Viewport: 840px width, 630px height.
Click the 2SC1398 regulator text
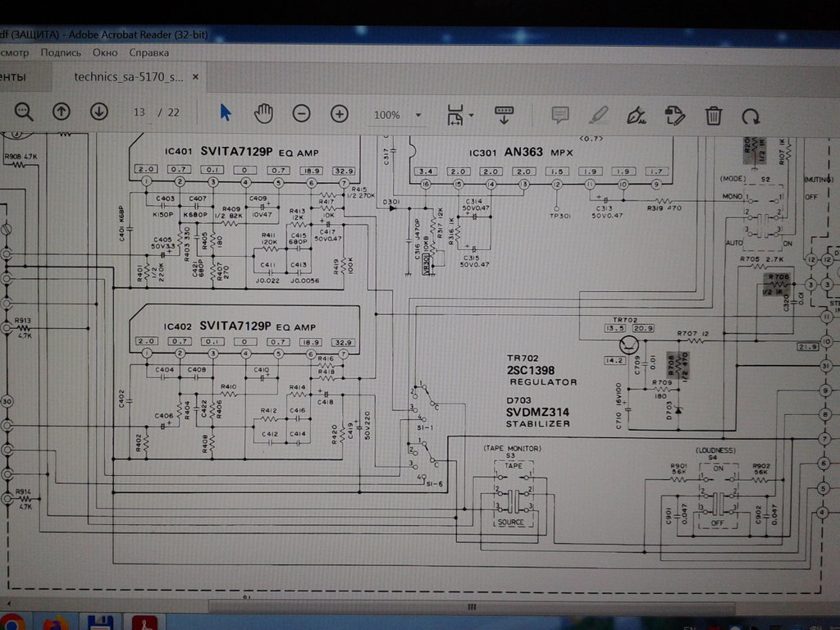(531, 370)
